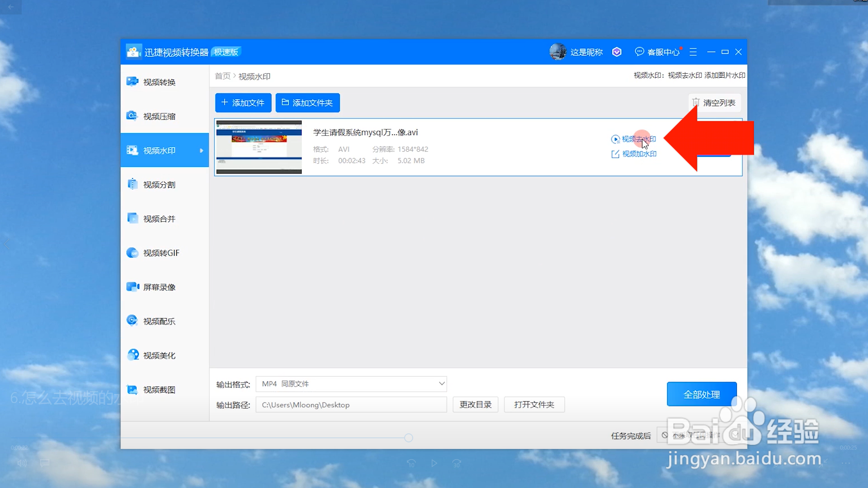Click the 添加文件 button
This screenshot has width=868, height=488.
[243, 103]
